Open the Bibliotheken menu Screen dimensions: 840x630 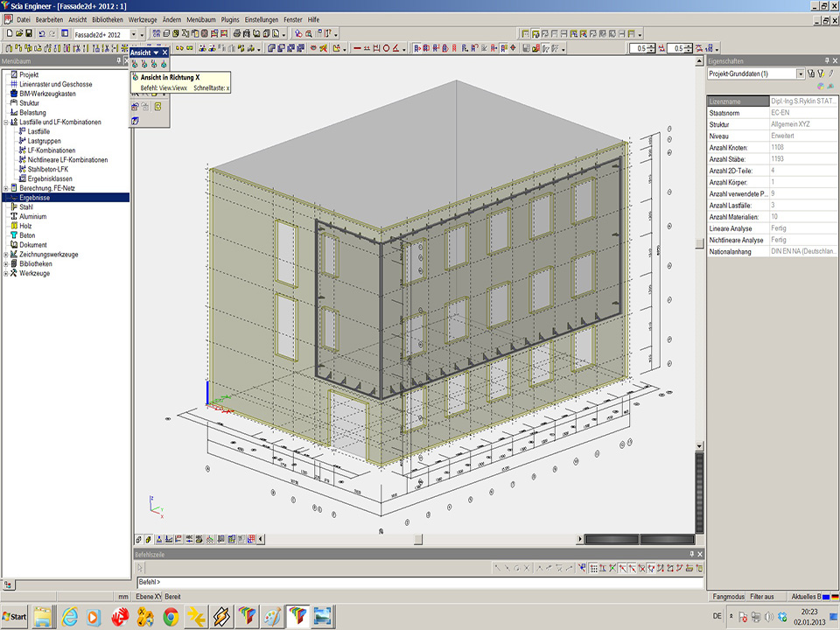[108, 18]
